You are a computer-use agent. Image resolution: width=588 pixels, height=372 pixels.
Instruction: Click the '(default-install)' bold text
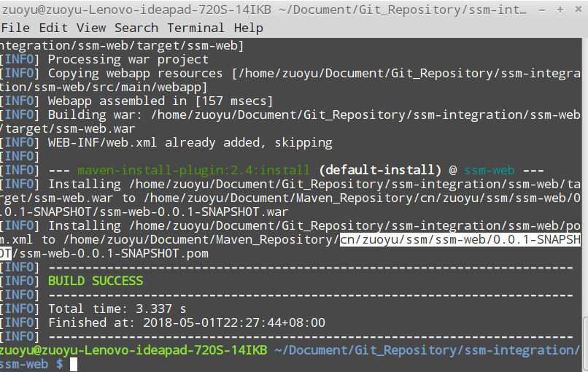tap(380, 170)
